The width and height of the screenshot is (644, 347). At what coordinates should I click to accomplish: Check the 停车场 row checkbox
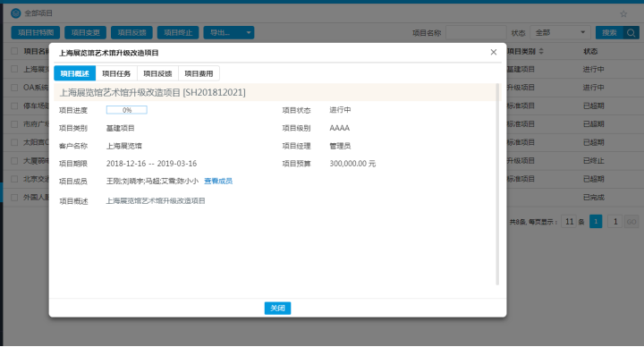click(x=14, y=106)
